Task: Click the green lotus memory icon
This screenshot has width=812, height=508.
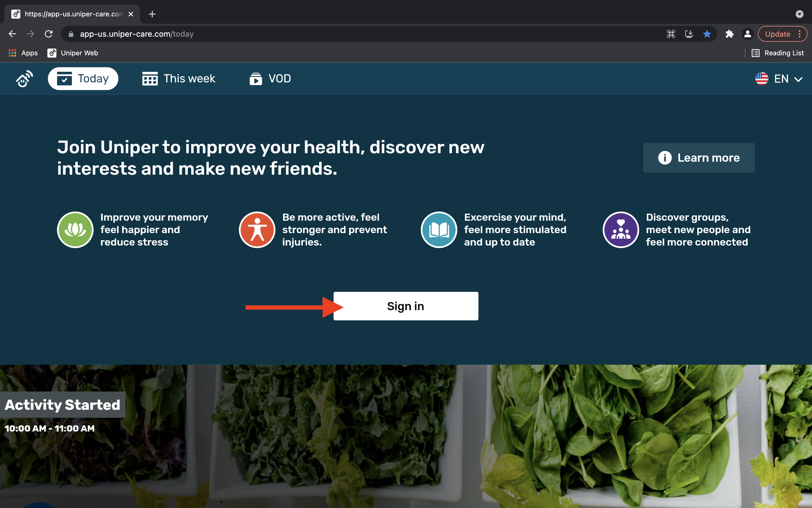Action: click(75, 230)
